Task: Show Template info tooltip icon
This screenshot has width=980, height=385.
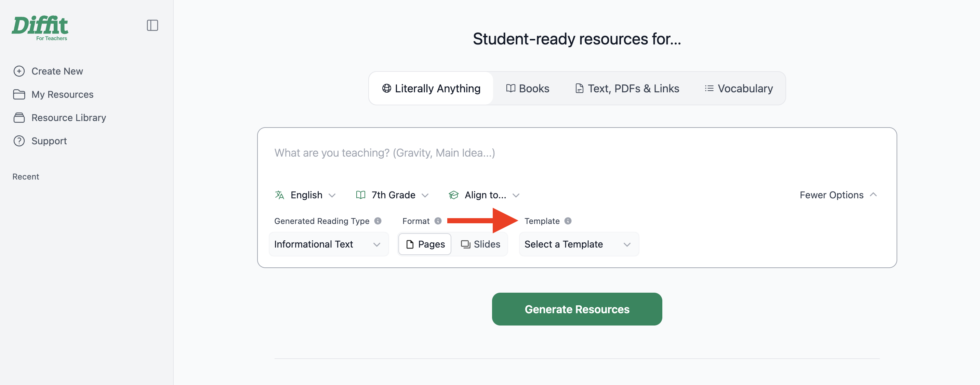Action: pos(568,221)
